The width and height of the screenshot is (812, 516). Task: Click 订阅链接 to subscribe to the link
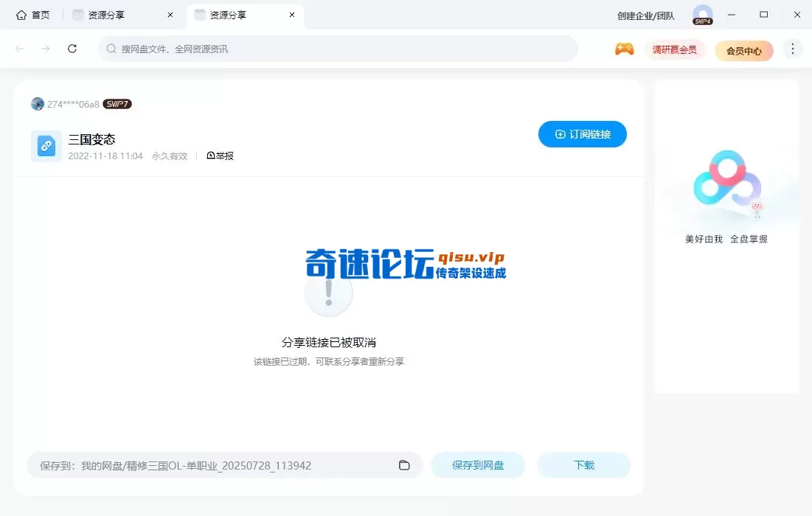pos(582,134)
